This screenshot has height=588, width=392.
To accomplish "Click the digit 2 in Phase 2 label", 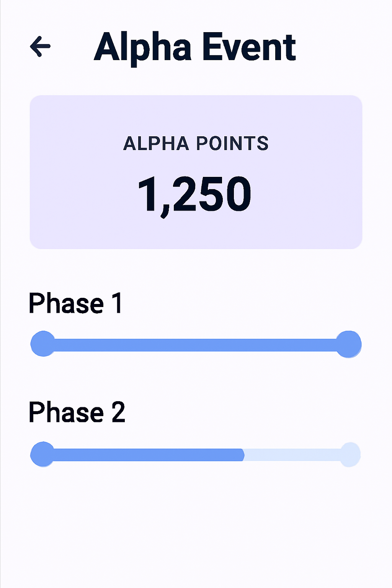I will click(118, 413).
